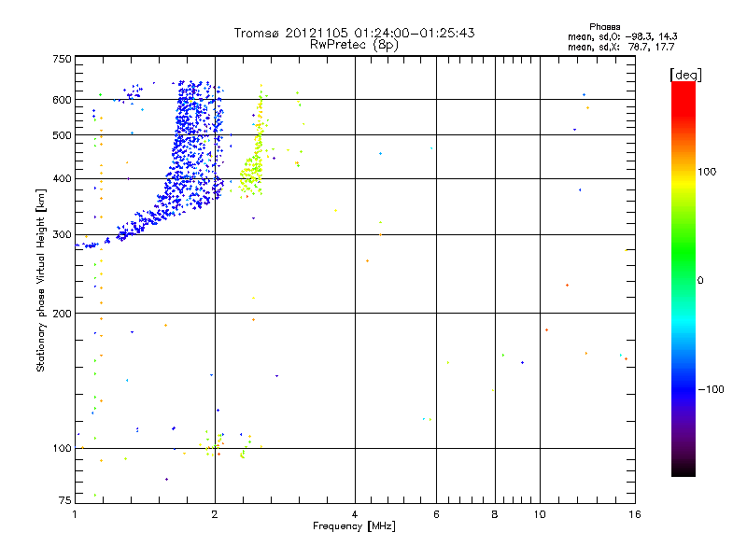Click the y-axis tick label '500'
Image resolution: width=747 pixels, height=560 pixels.
[62, 135]
